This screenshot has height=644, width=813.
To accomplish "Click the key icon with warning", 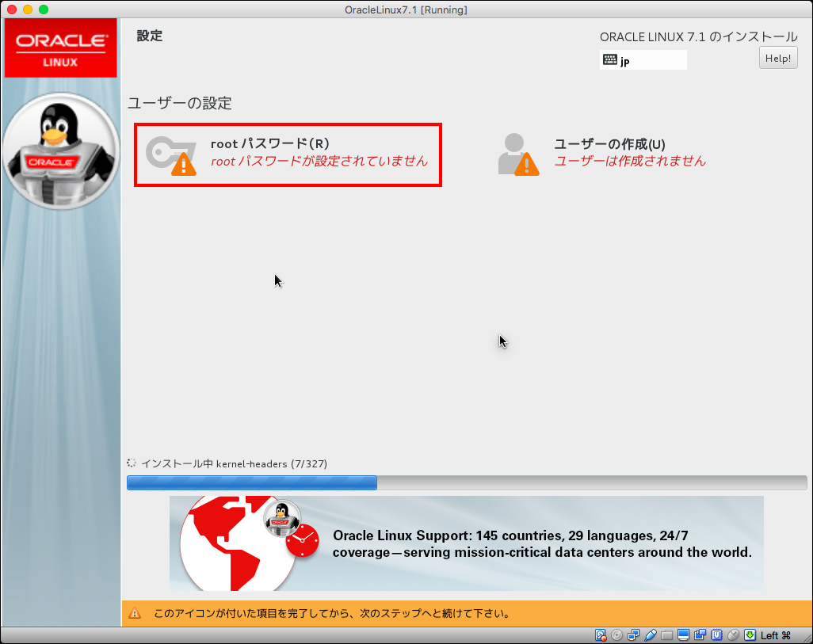I will click(x=171, y=154).
